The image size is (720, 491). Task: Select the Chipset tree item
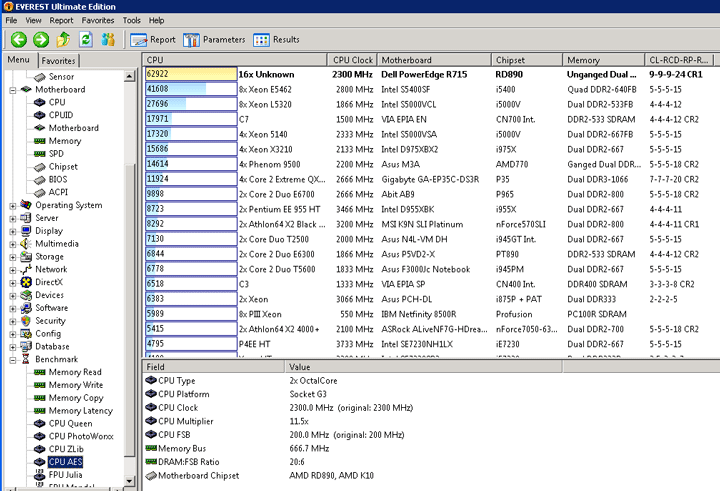pos(63,167)
